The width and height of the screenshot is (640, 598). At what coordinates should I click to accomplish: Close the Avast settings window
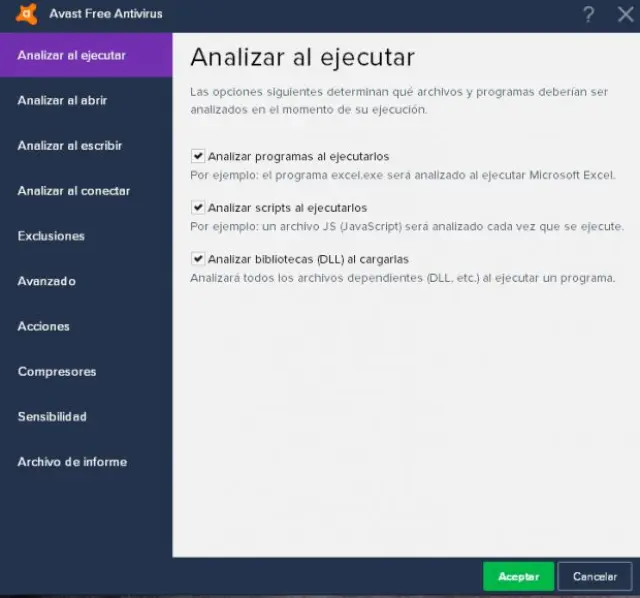click(625, 15)
